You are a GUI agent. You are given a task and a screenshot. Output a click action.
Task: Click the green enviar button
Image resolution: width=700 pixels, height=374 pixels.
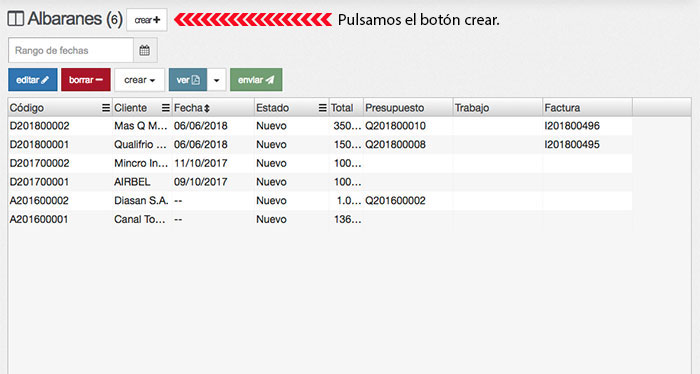tap(256, 80)
